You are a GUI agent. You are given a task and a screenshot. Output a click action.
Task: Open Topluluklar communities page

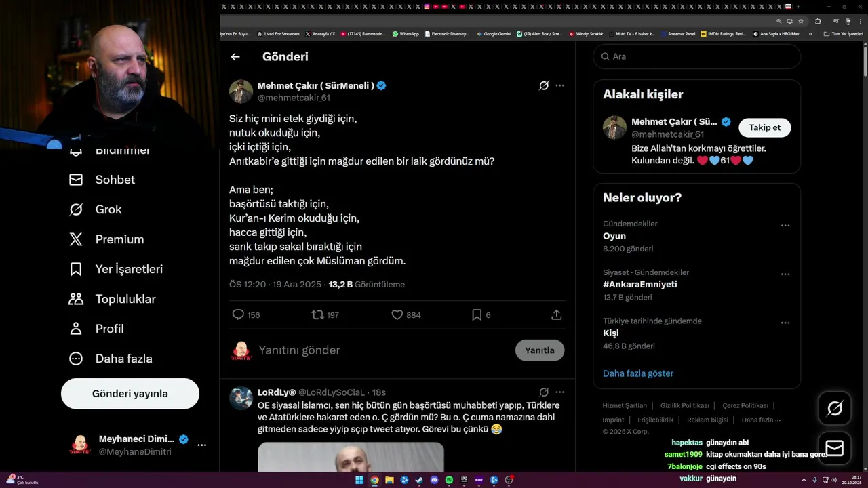(x=113, y=299)
